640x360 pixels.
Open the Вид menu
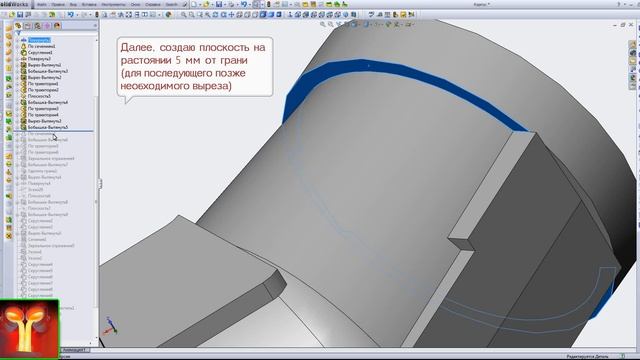tap(73, 4)
